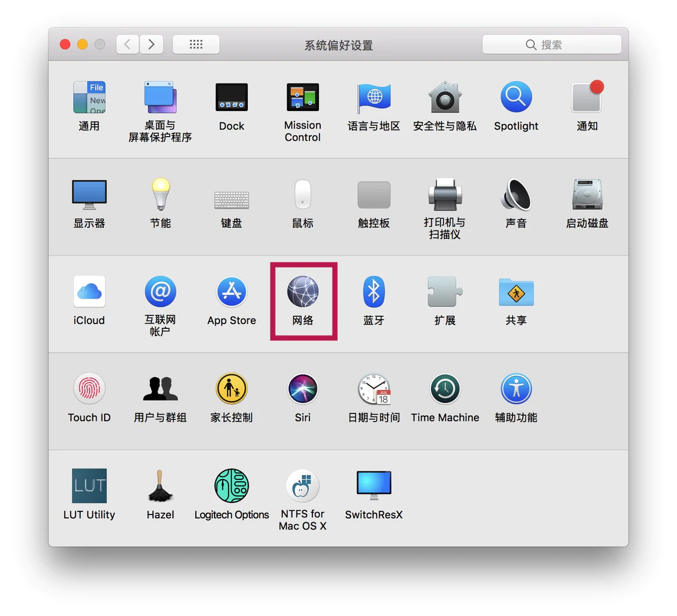
Task: Go forward with the right arrow button
Action: 151,45
